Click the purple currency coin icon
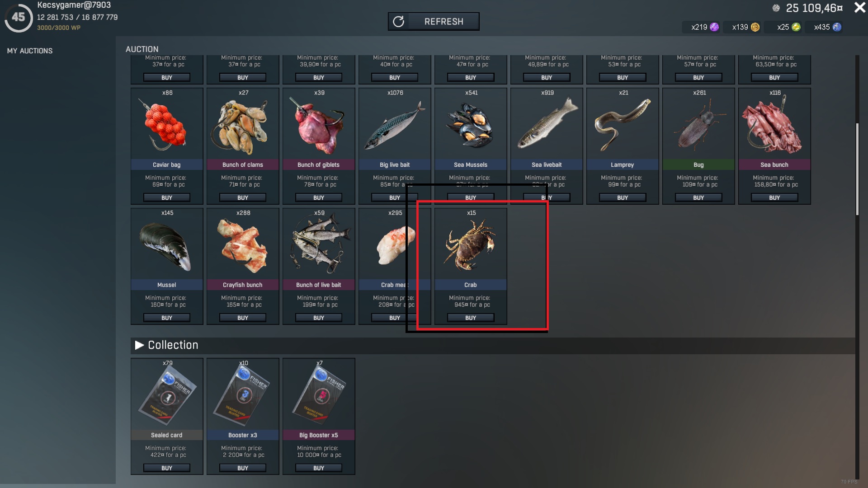The width and height of the screenshot is (868, 488). (x=714, y=27)
